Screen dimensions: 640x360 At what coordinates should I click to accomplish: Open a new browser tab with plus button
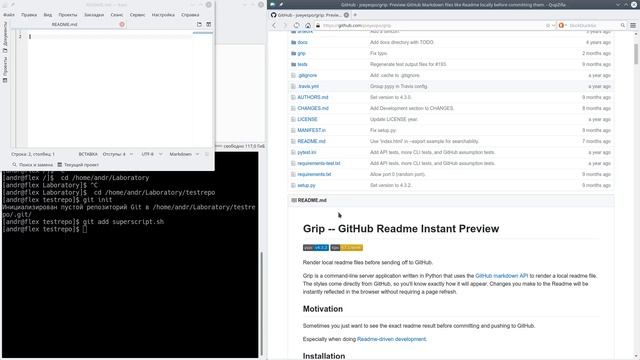click(x=355, y=15)
